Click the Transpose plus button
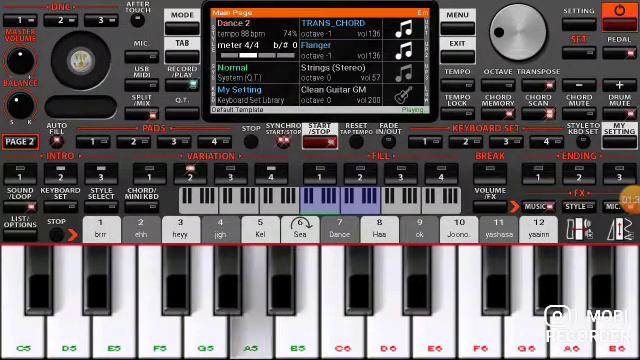This screenshot has height=360, width=640. pyautogui.click(x=619, y=85)
